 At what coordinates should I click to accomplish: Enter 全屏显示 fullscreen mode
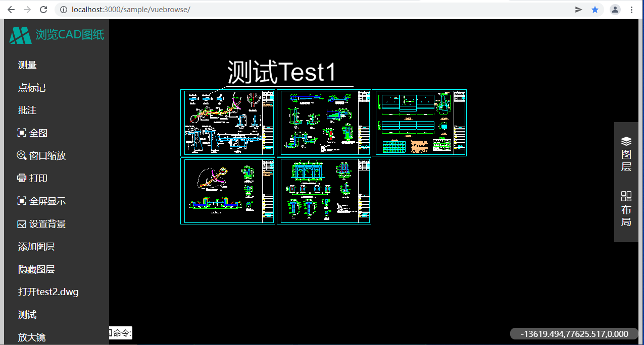tap(22, 201)
